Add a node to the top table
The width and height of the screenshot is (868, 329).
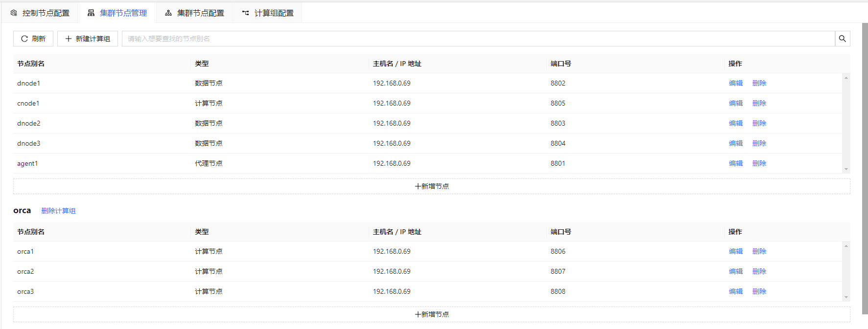(x=431, y=186)
